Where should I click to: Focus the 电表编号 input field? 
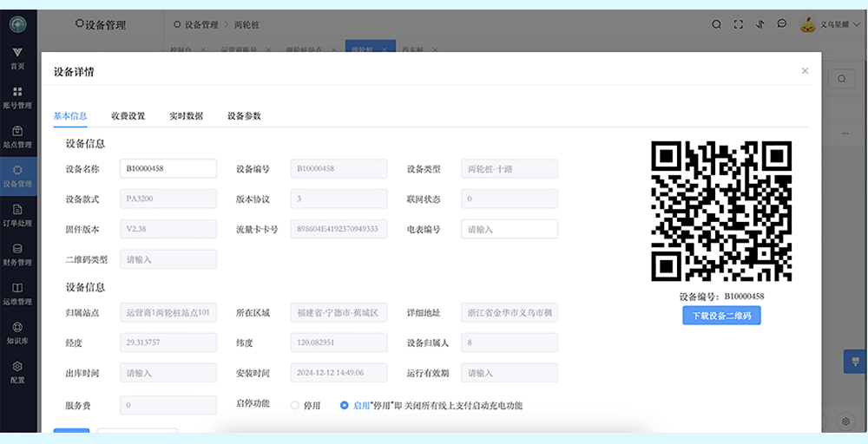(x=510, y=229)
